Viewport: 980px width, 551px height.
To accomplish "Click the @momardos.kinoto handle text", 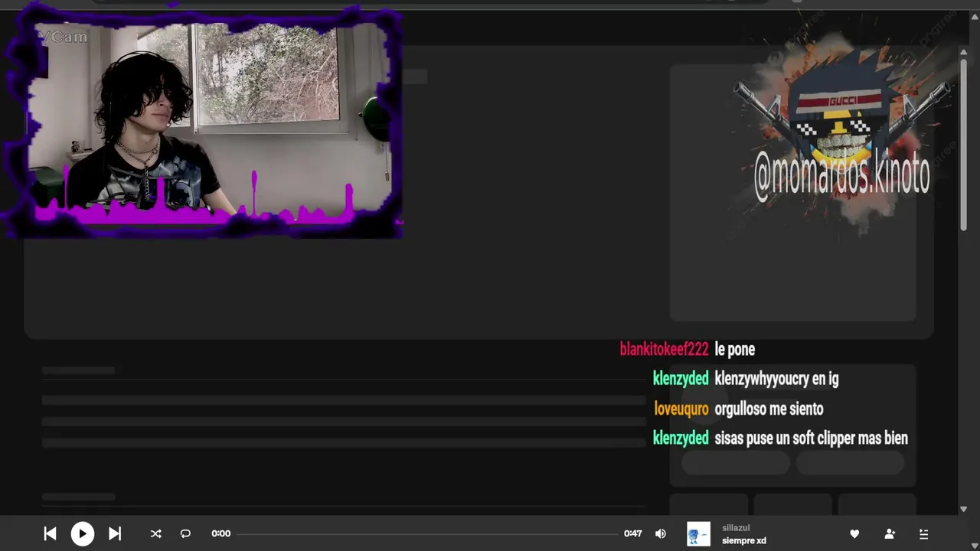I will coord(841,175).
